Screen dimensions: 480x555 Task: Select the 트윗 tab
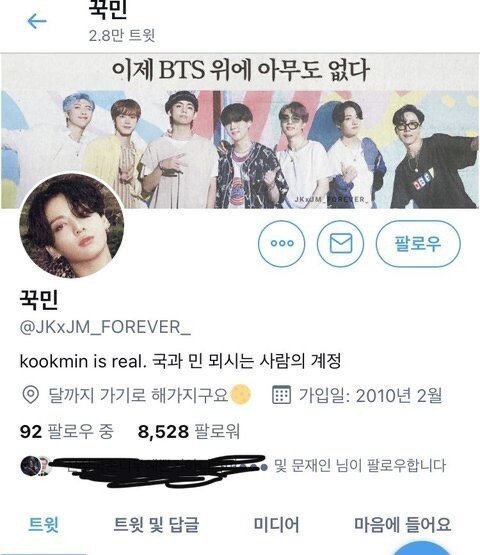(44, 525)
